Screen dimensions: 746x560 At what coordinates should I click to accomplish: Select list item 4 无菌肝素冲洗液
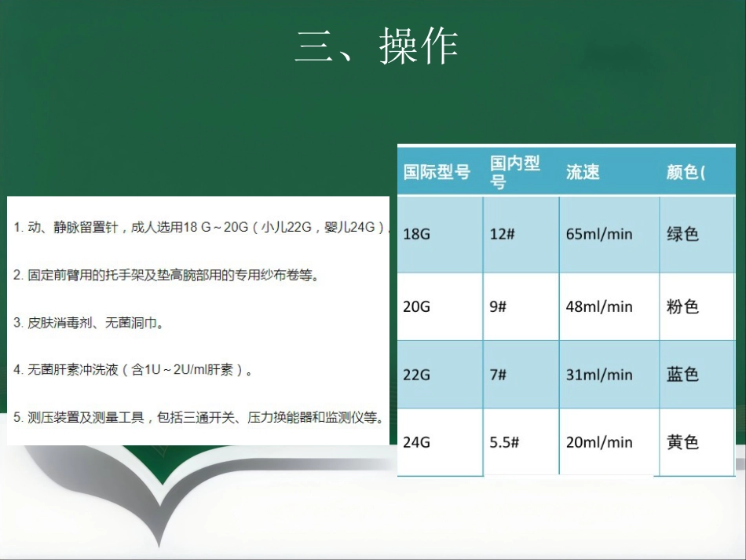[x=133, y=370]
